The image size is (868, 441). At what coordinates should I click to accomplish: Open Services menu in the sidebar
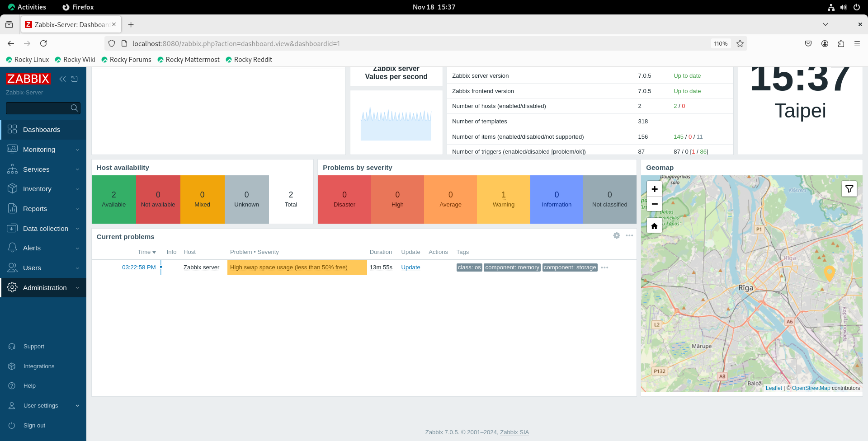(x=43, y=169)
